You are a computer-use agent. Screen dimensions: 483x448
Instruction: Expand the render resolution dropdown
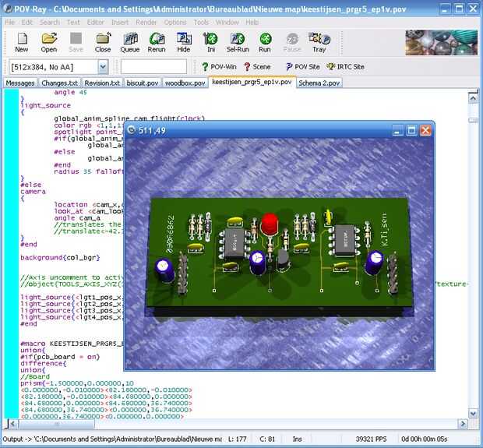pos(103,67)
